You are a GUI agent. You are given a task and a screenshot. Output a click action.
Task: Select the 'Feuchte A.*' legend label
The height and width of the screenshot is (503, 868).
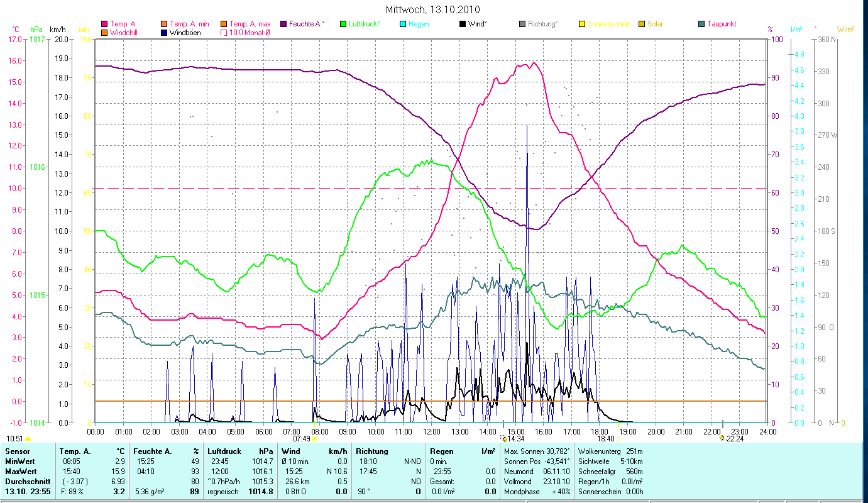(x=307, y=24)
